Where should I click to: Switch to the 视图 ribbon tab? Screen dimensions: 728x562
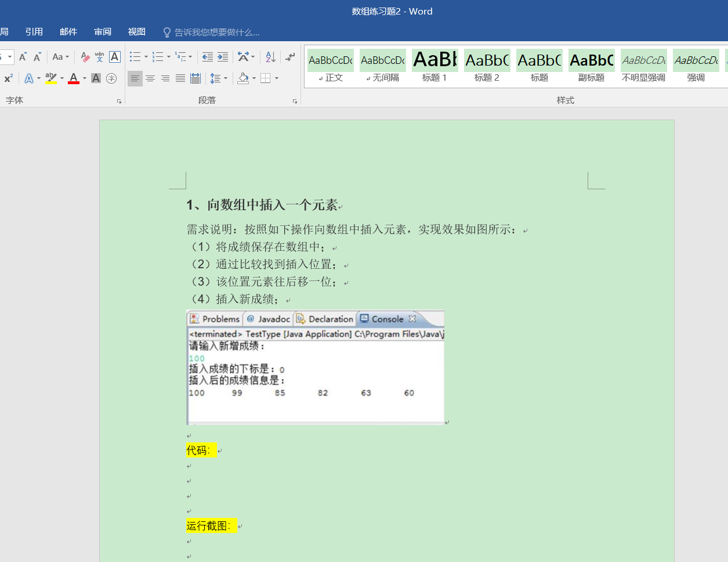point(137,32)
